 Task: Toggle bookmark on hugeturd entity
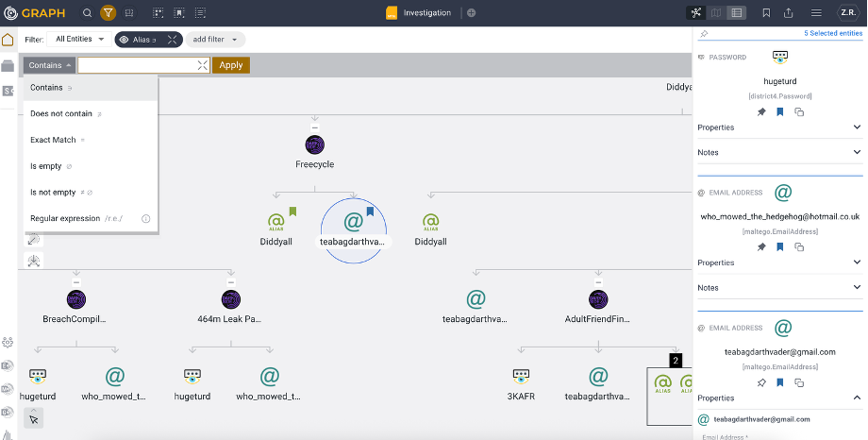click(x=780, y=112)
